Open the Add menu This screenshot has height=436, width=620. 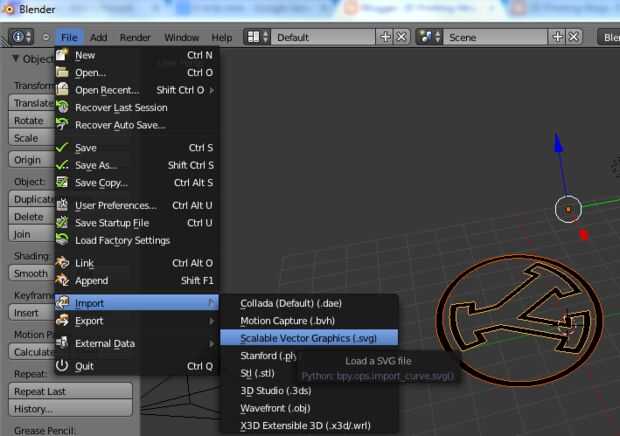click(98, 37)
